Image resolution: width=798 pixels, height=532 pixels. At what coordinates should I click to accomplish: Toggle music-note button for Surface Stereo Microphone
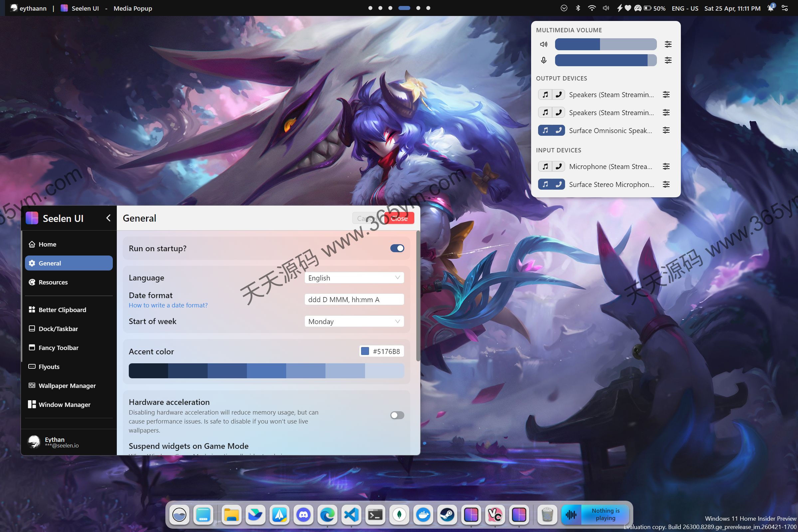click(545, 184)
